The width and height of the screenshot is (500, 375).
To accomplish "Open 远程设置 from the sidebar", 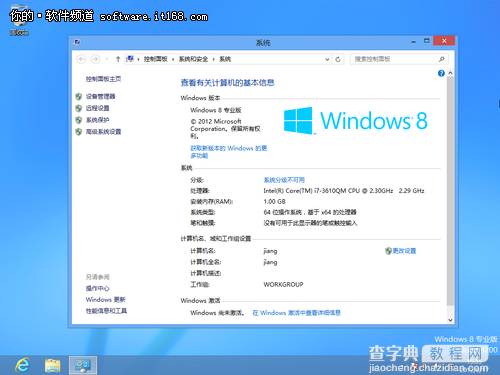I will point(97,108).
